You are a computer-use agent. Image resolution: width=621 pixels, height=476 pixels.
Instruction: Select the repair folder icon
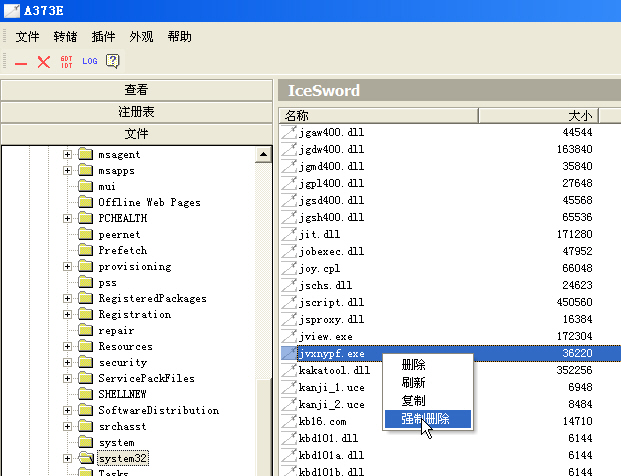pos(86,330)
